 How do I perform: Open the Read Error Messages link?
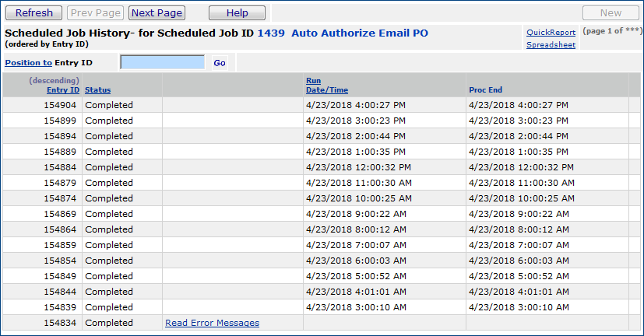(x=212, y=323)
